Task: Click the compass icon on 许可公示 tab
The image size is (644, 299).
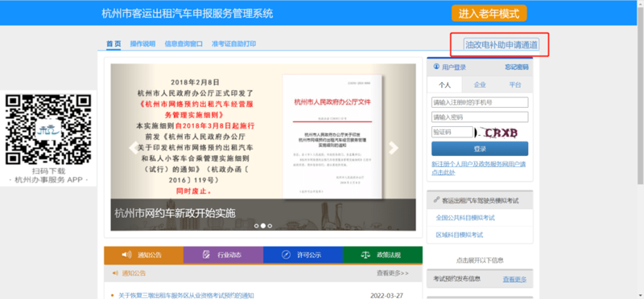Action: pyautogui.click(x=286, y=255)
